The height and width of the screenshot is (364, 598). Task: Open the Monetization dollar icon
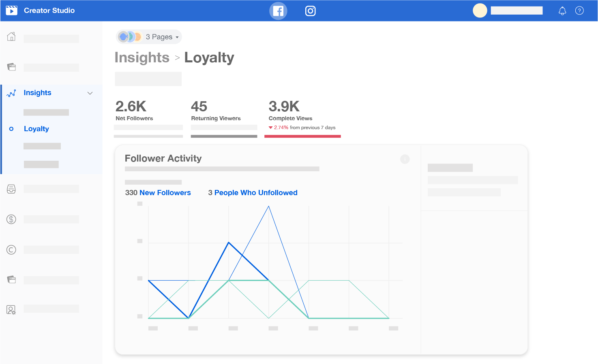click(x=11, y=219)
